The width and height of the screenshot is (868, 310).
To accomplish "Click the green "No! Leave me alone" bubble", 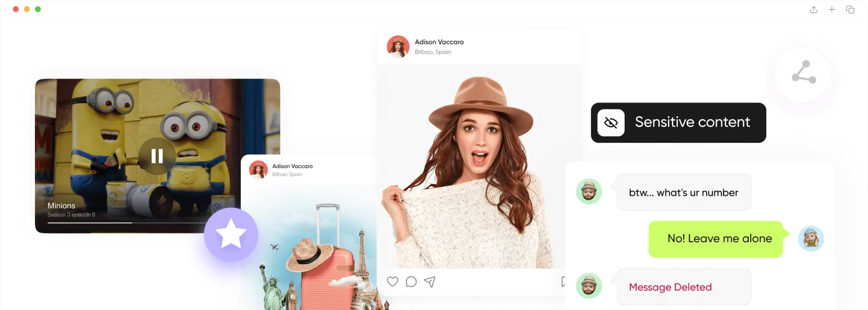I will 719,239.
